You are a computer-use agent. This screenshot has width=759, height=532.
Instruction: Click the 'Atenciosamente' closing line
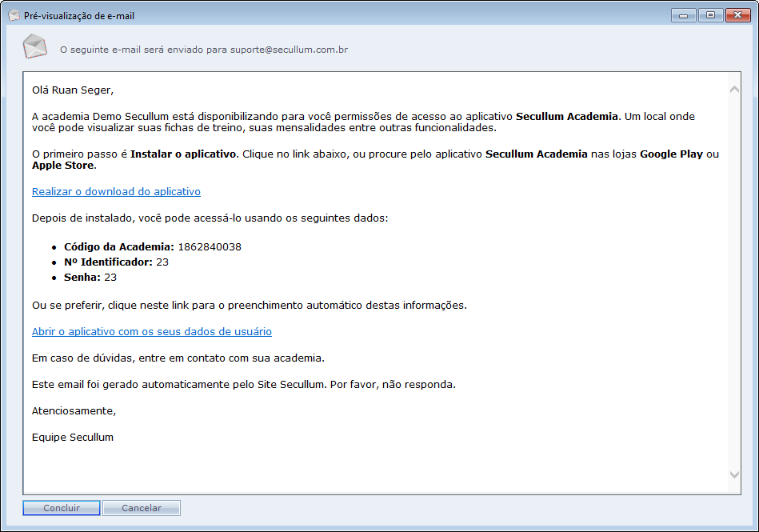pyautogui.click(x=74, y=411)
